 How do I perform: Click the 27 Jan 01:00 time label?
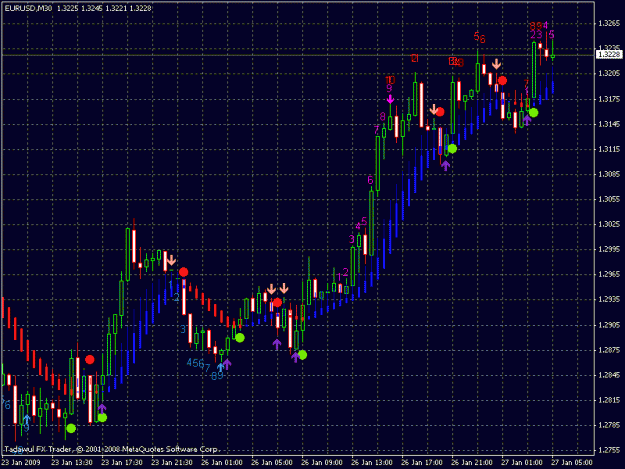click(x=522, y=462)
